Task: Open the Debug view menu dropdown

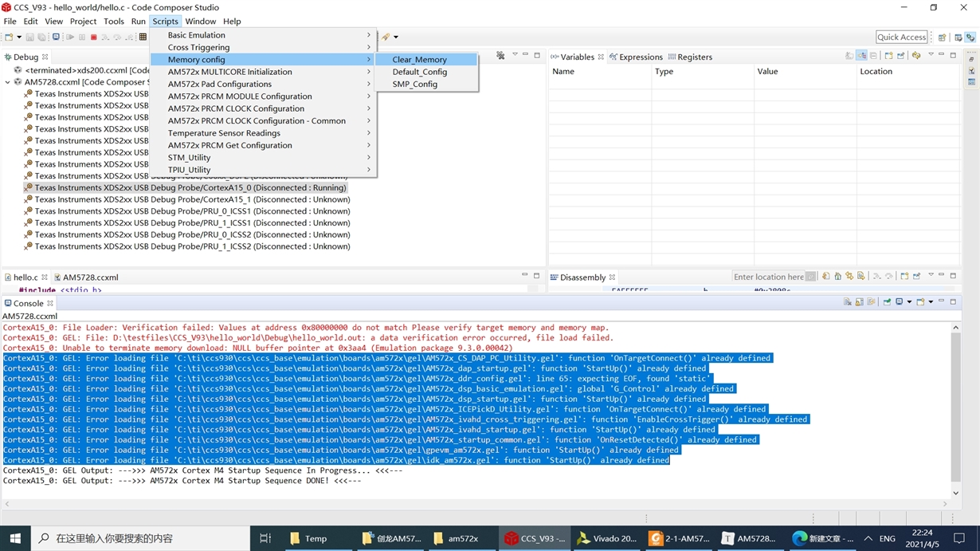Action: click(515, 55)
